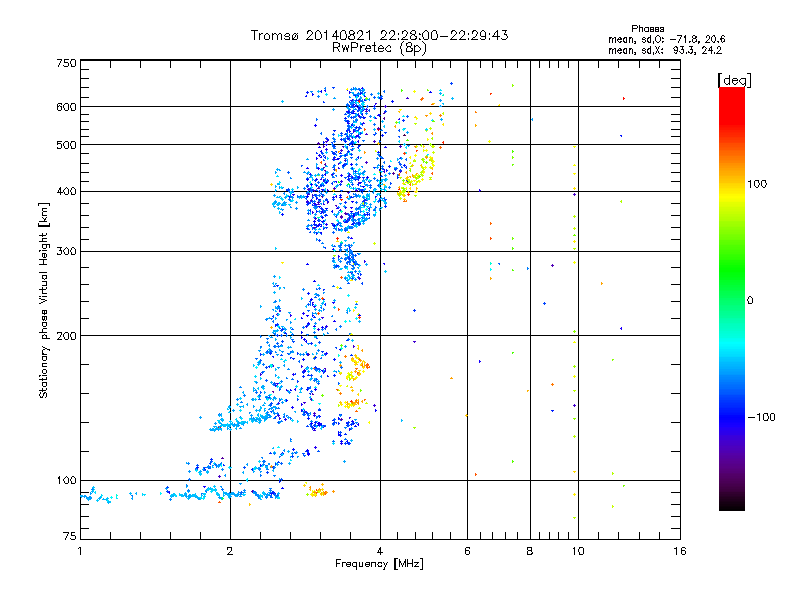Image resolution: width=800 pixels, height=600 pixels.
Task: Click the y-axis '300' tick label
Action: (x=66, y=252)
